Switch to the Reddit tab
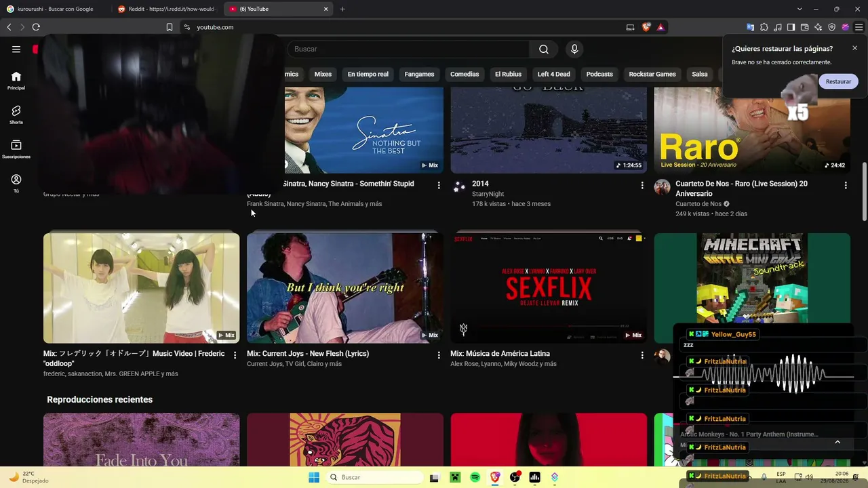This screenshot has height=488, width=868. click(166, 9)
